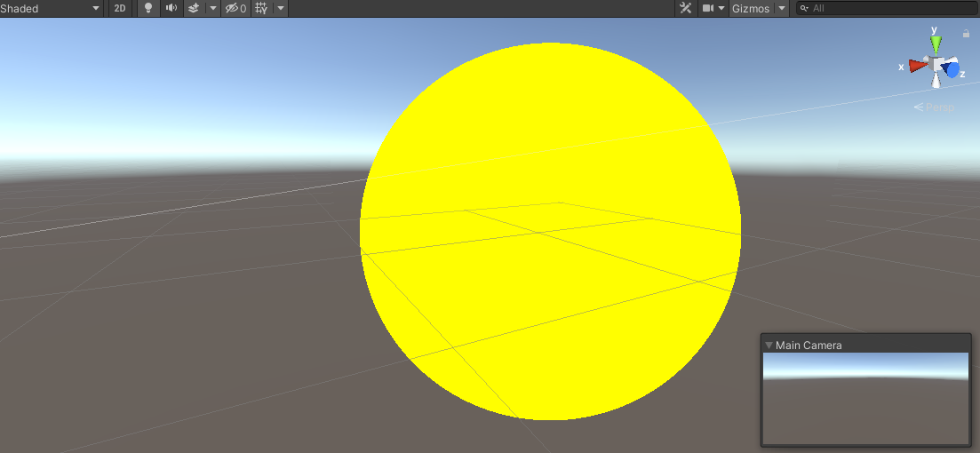Image resolution: width=980 pixels, height=453 pixels.
Task: Click the green Y axis cone on gizmo
Action: (x=935, y=44)
